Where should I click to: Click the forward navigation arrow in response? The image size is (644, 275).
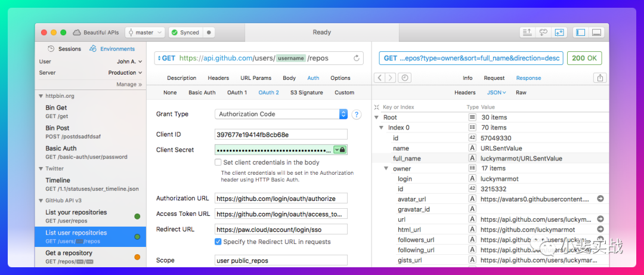point(391,78)
